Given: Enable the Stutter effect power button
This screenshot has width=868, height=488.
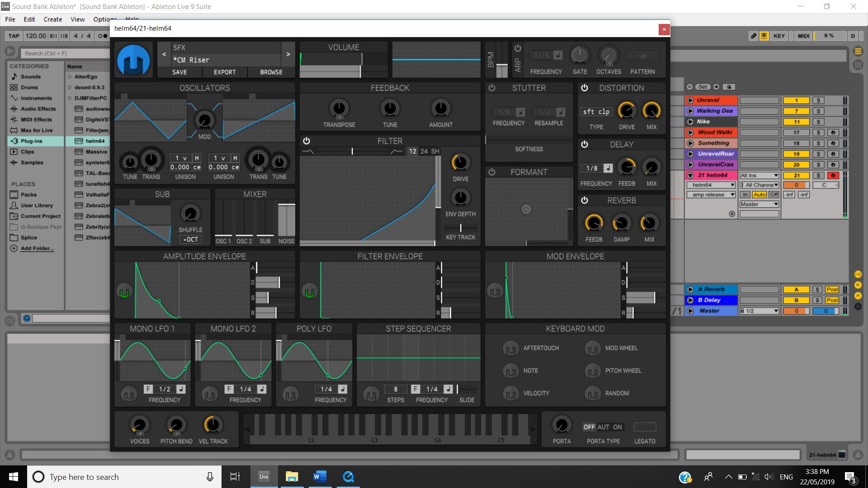Looking at the screenshot, I should click(x=491, y=88).
